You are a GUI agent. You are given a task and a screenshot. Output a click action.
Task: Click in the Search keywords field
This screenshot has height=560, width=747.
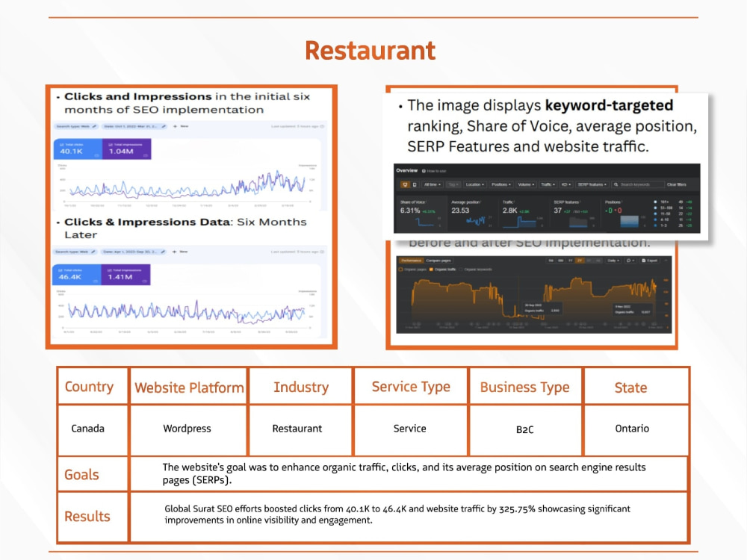(x=638, y=184)
